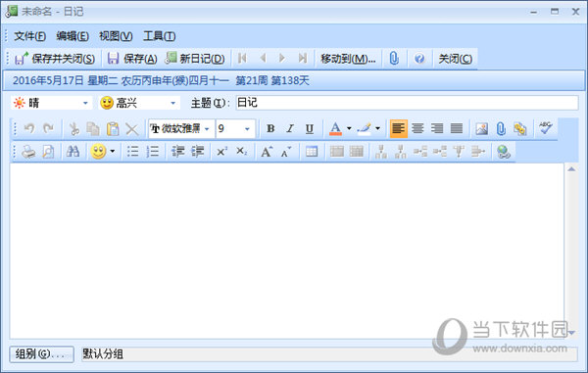Toggle bulleted list

coord(132,152)
